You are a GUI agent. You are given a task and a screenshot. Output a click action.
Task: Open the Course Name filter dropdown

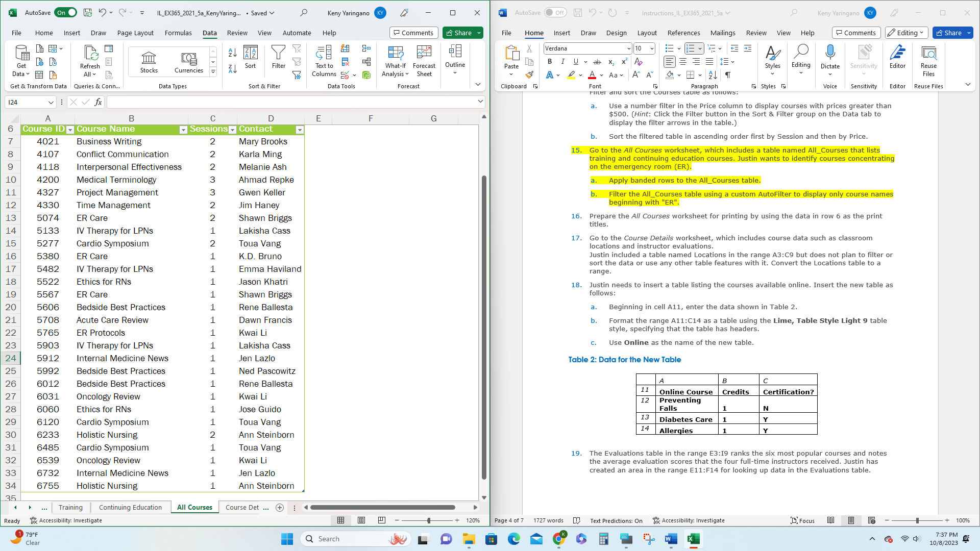(184, 130)
